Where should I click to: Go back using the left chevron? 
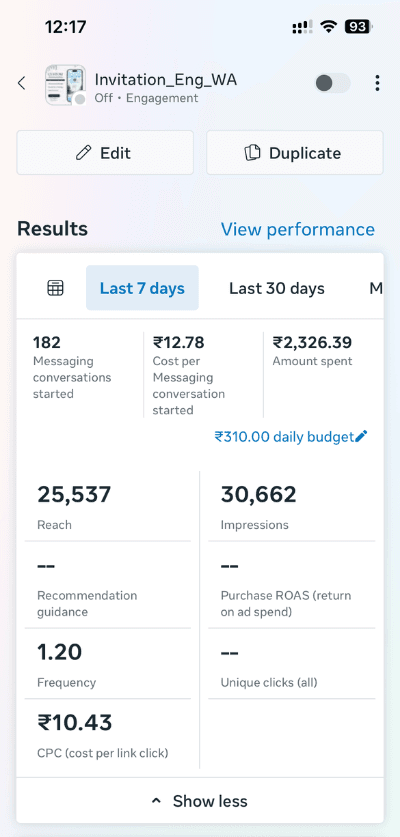point(21,83)
